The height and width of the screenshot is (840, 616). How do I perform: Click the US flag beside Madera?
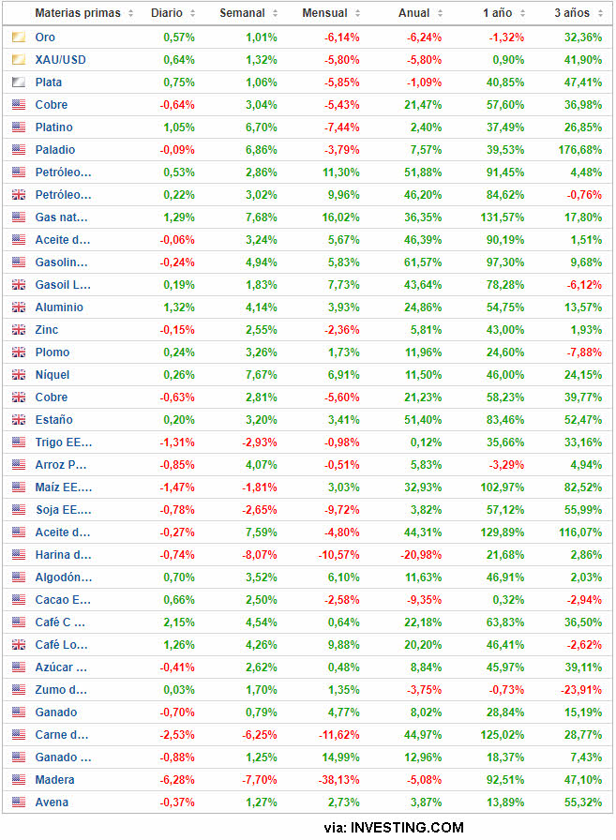tap(19, 780)
